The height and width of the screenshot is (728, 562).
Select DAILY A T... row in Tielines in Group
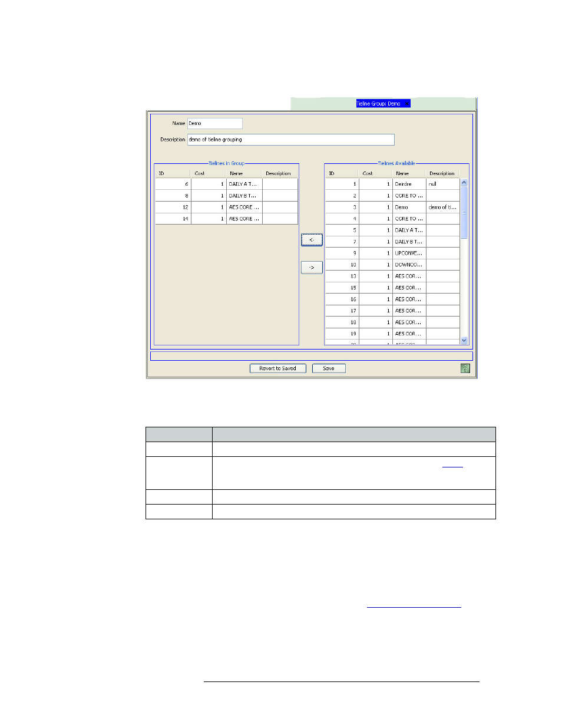point(226,184)
